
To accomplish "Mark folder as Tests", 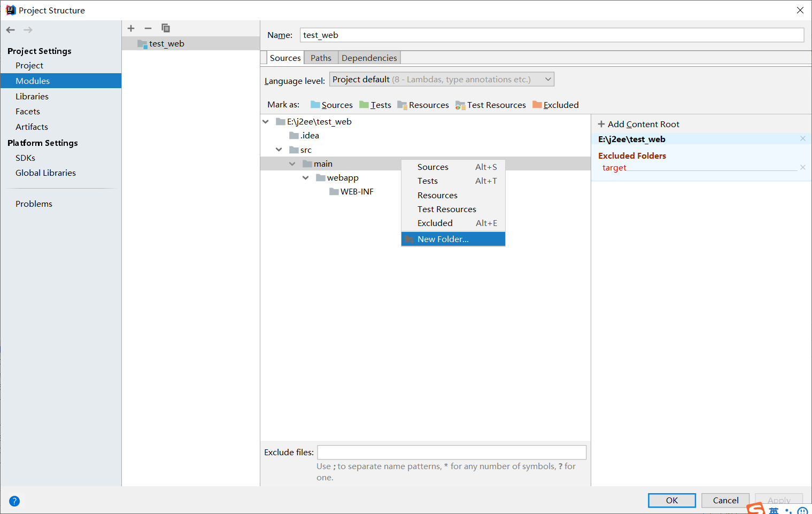I will tap(375, 105).
